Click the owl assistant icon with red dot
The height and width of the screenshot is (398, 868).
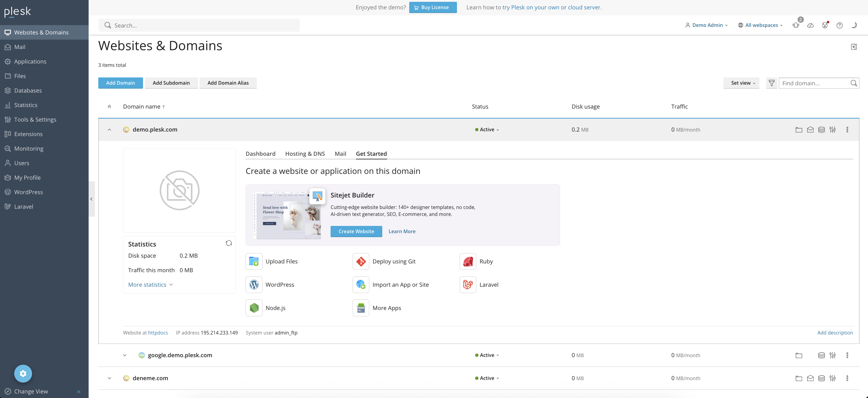[x=825, y=25]
